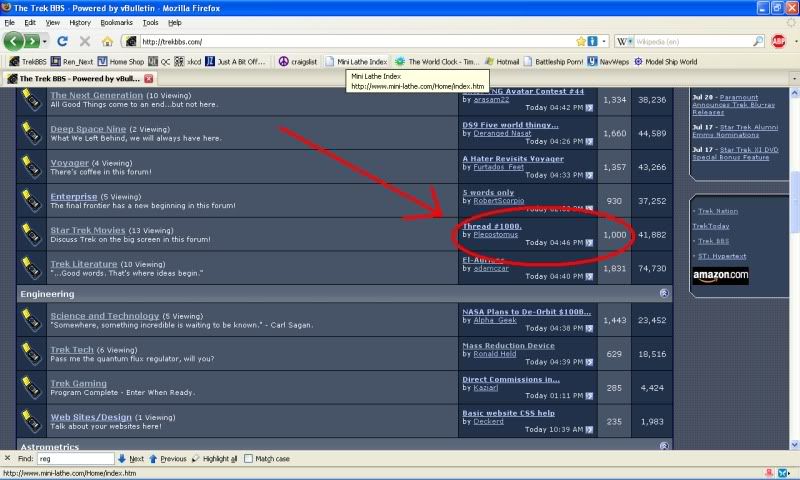800x480 pixels.
Task: Open the craigslist bookmark
Action: 298,62
